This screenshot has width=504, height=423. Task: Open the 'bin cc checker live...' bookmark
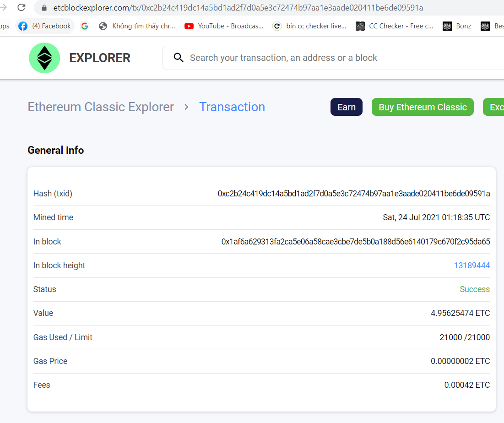pyautogui.click(x=309, y=26)
